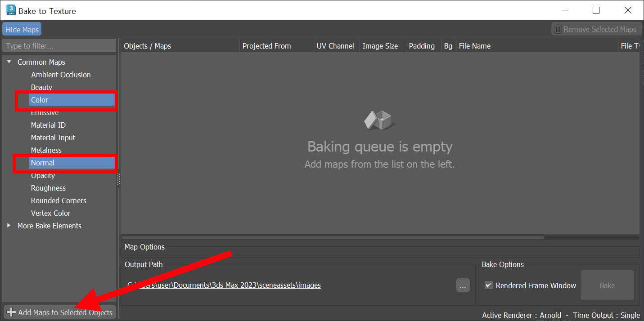Click the trash icon on Remove Selected Maps
644x321 pixels.
click(x=558, y=29)
